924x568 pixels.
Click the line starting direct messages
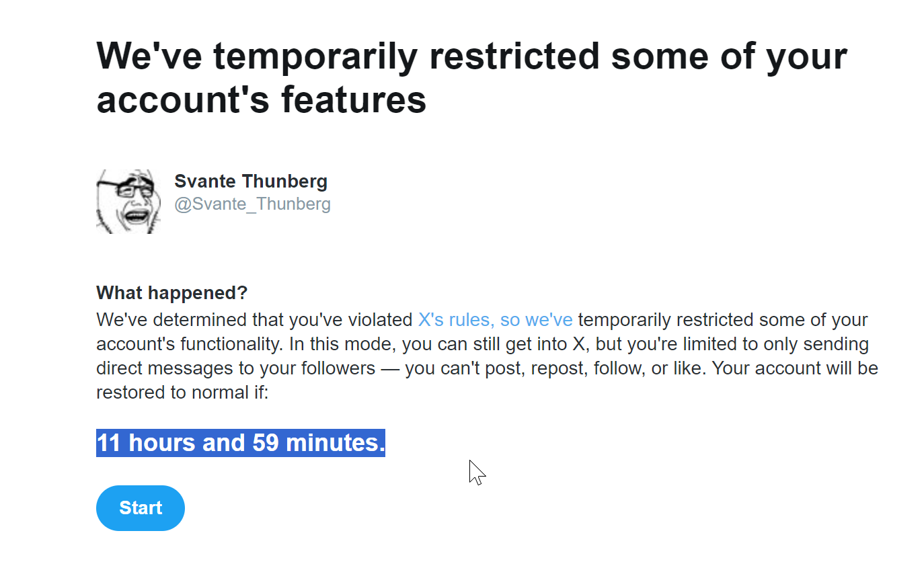(x=487, y=368)
